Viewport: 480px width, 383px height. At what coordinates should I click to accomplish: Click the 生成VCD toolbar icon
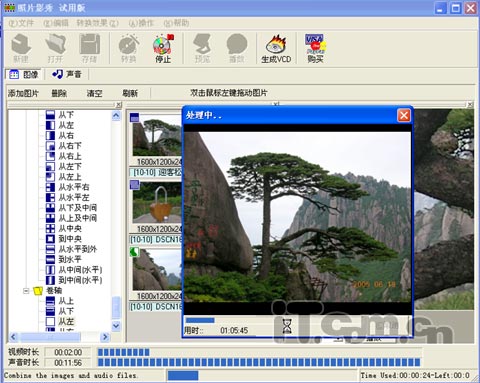276,48
